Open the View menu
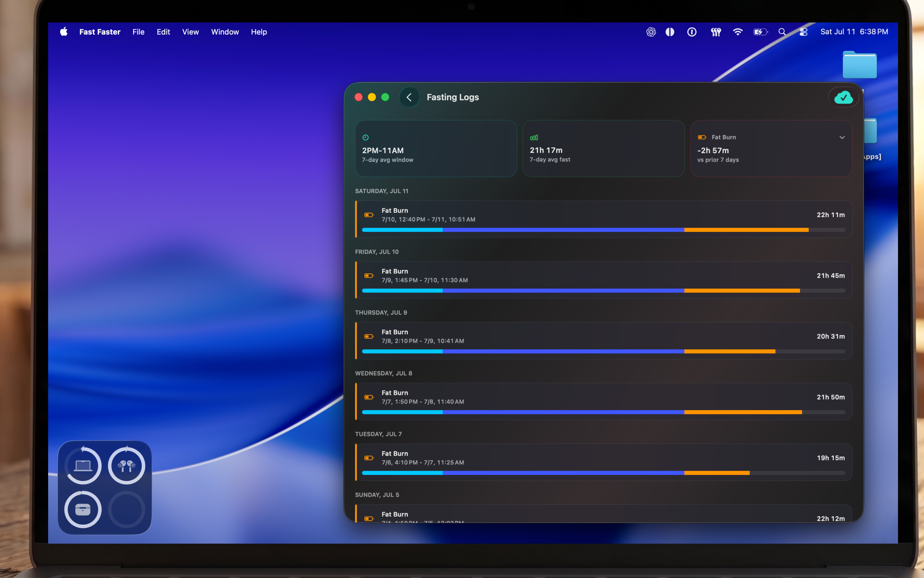Image resolution: width=924 pixels, height=578 pixels. point(190,32)
